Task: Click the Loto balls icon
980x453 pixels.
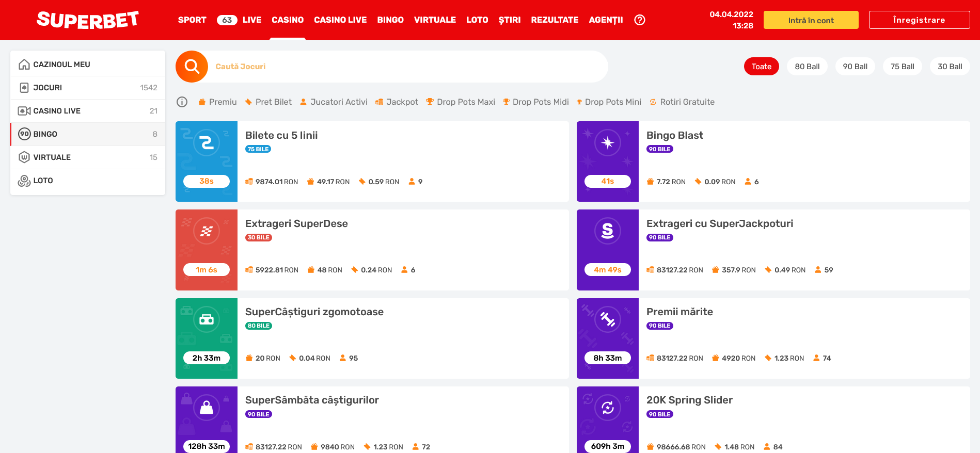Action: [24, 181]
